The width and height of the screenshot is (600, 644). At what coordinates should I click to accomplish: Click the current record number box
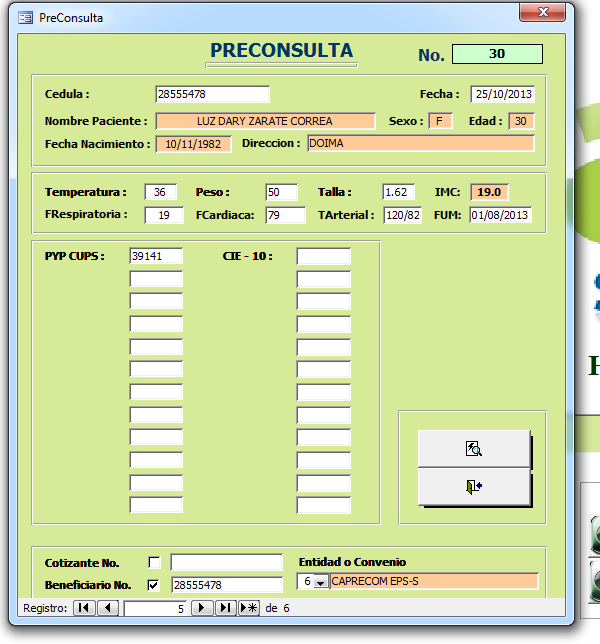[x=155, y=607]
